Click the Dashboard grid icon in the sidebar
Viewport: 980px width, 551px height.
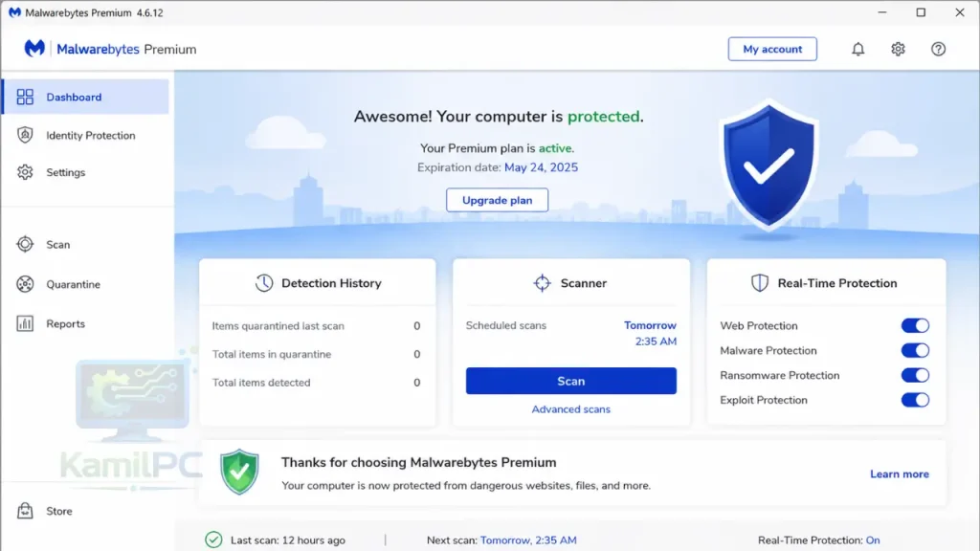pyautogui.click(x=25, y=97)
